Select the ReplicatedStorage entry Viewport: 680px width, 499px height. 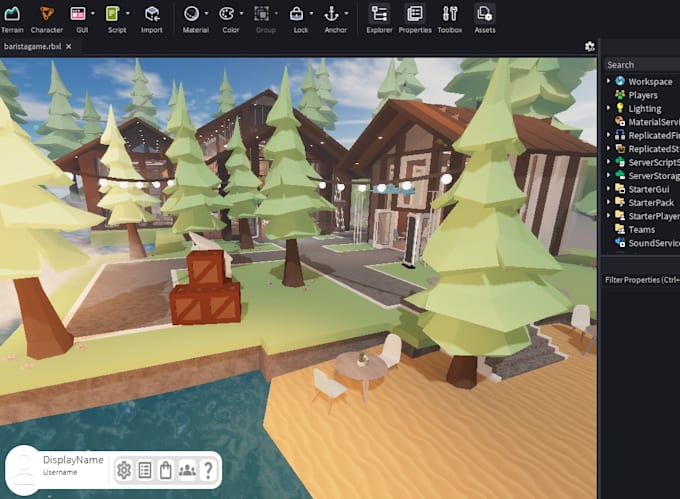pos(654,149)
